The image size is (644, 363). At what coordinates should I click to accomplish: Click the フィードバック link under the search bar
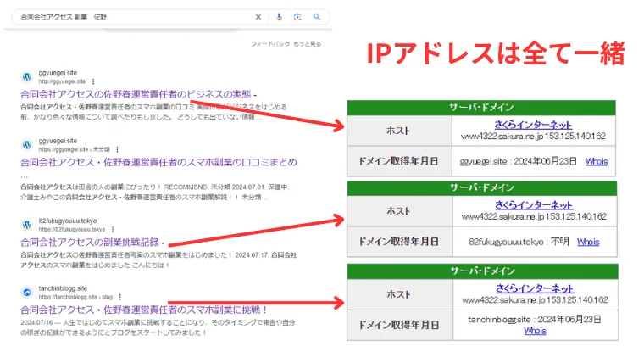pyautogui.click(x=269, y=43)
